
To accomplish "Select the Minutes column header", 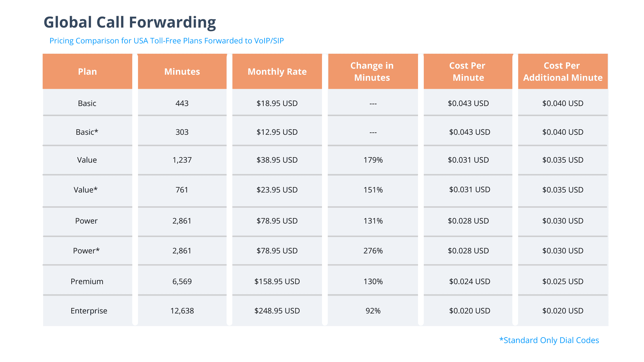I will click(182, 72).
